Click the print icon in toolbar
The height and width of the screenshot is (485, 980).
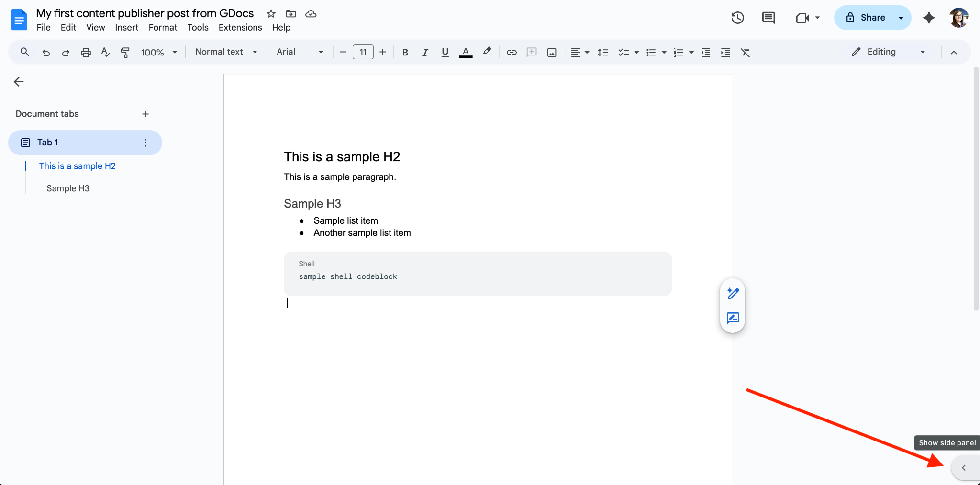[x=86, y=52]
